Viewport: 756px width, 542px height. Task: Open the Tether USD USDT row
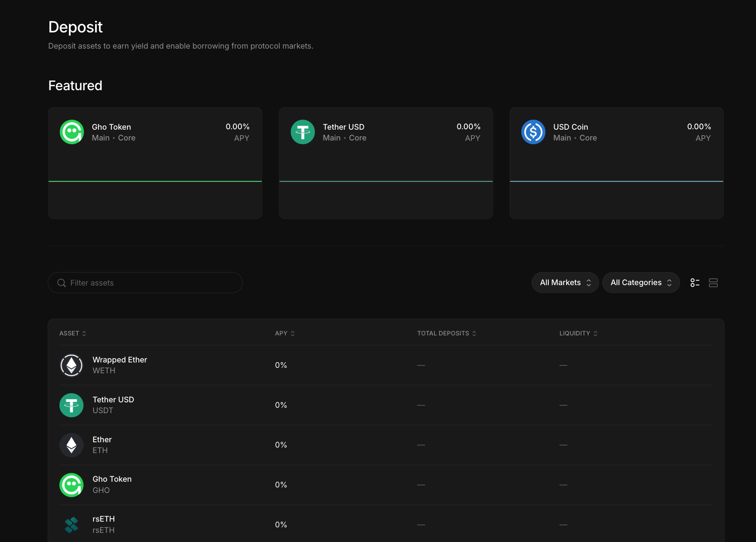point(113,405)
